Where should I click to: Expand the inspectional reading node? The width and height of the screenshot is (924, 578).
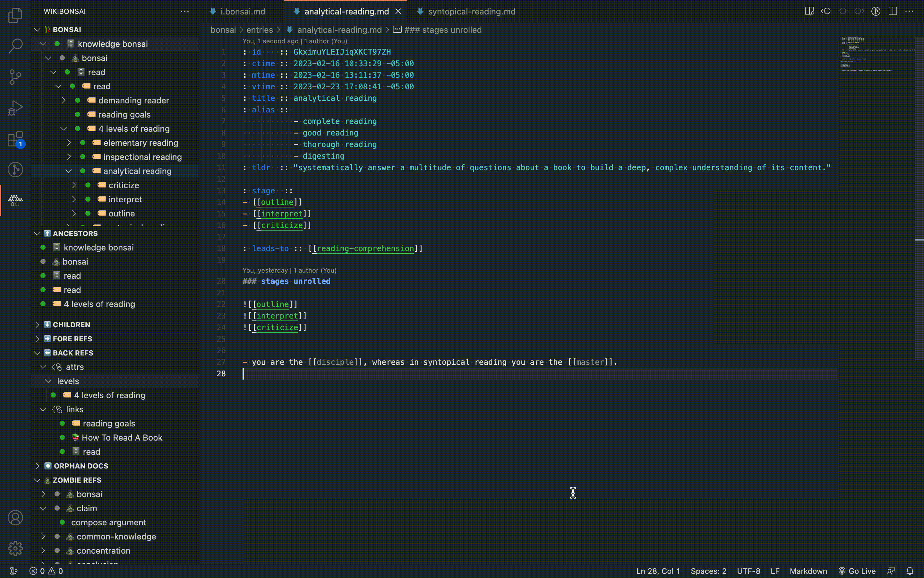[x=69, y=157]
